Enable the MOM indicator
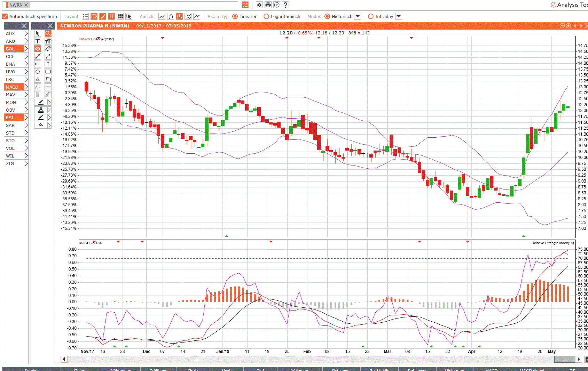 pos(14,102)
